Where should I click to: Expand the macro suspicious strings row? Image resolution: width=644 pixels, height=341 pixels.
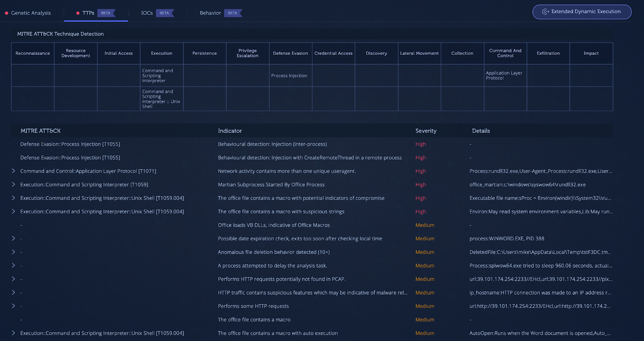[x=13, y=211]
